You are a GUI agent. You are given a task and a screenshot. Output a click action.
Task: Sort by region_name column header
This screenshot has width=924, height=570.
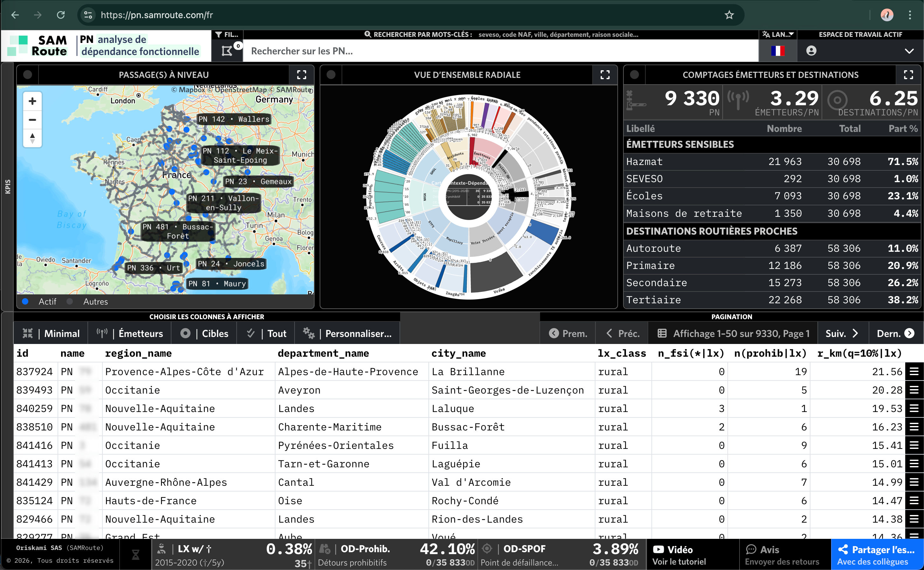[x=138, y=353]
